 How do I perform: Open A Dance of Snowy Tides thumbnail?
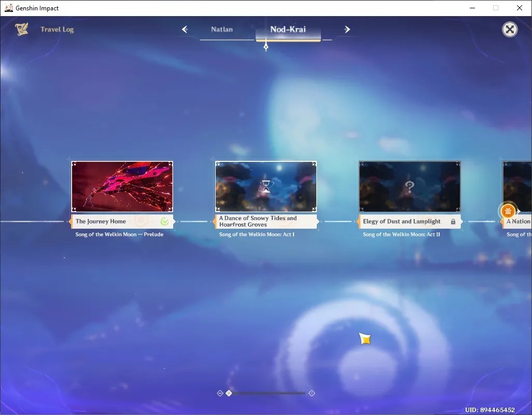pos(266,186)
